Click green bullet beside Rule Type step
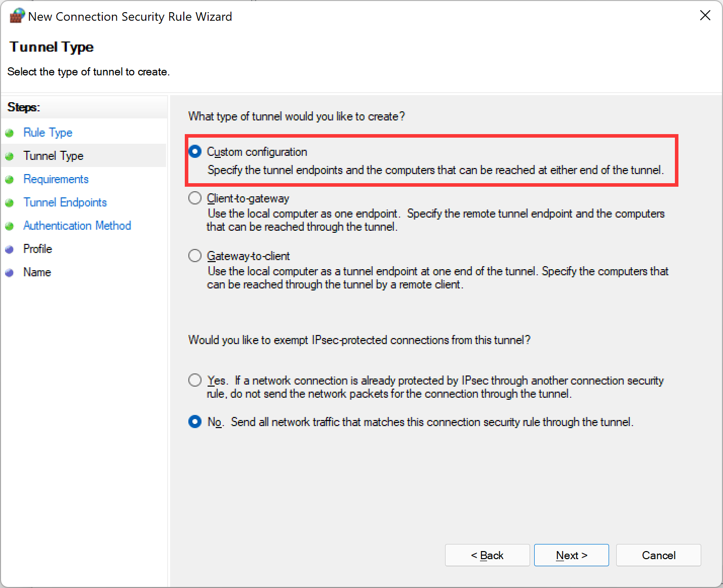The height and width of the screenshot is (588, 723). 9,133
